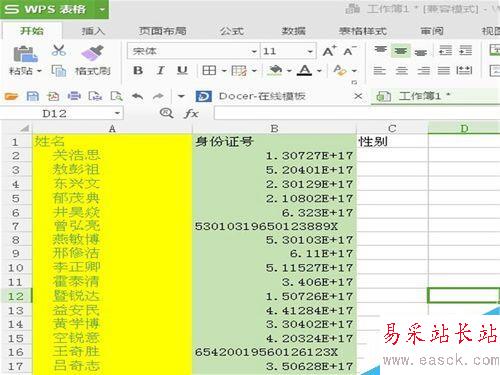The width and height of the screenshot is (500, 375).
Task: Align text to top
Action: tap(380, 51)
